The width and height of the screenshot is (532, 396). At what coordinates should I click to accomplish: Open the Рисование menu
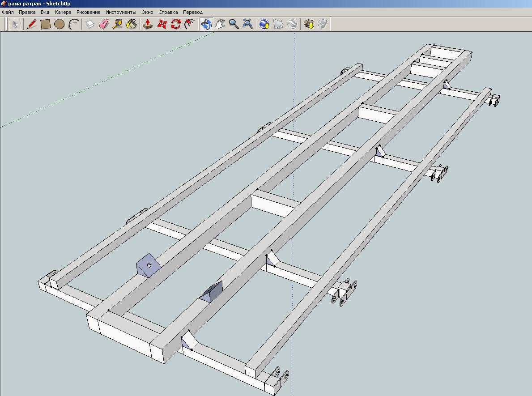[88, 12]
